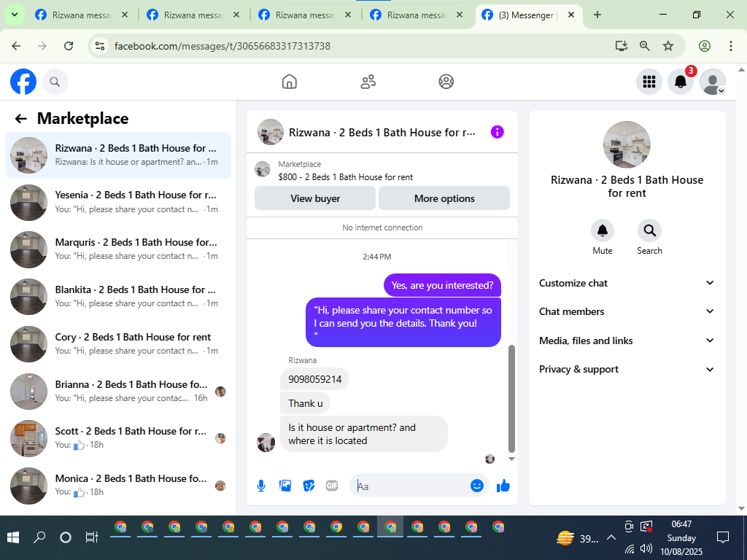Click the 'Thank u' message bubble
The image size is (747, 560).
pos(305,403)
